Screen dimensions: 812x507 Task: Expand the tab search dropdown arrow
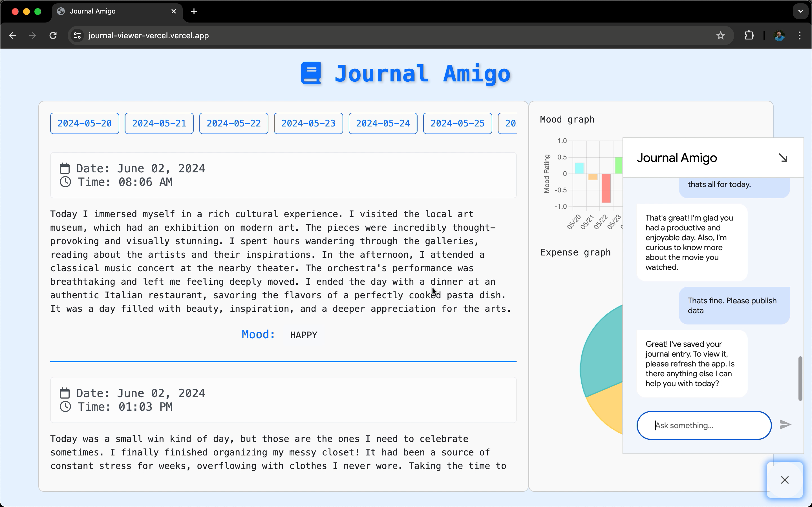pos(801,11)
